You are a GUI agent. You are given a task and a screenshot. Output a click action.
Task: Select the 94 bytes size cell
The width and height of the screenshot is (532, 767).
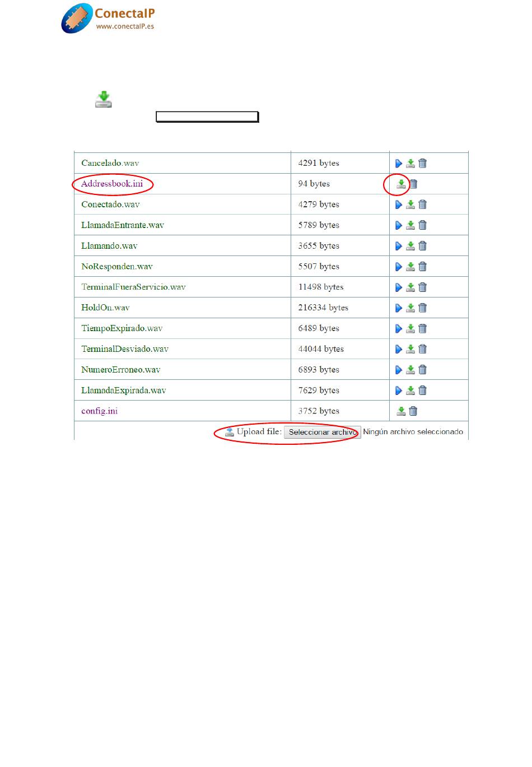tap(340, 184)
